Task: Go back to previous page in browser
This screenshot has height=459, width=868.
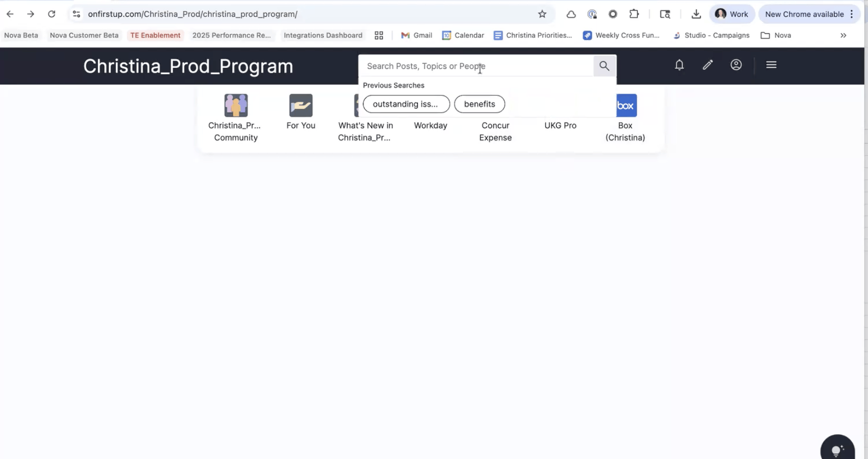Action: click(x=10, y=14)
